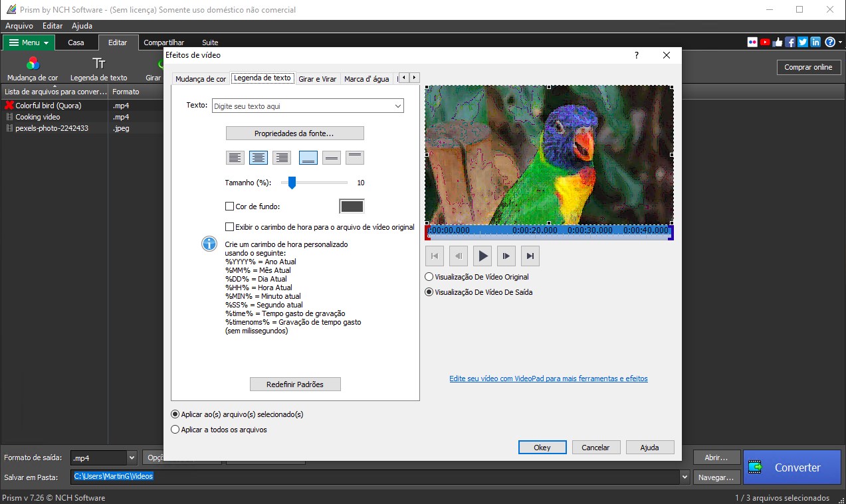Click the Texto input field
846x504 pixels.
pyautogui.click(x=302, y=106)
